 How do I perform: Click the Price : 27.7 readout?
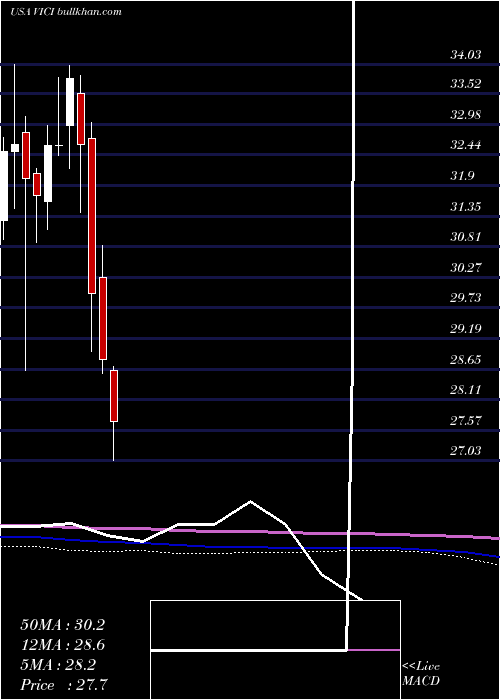[x=62, y=684]
